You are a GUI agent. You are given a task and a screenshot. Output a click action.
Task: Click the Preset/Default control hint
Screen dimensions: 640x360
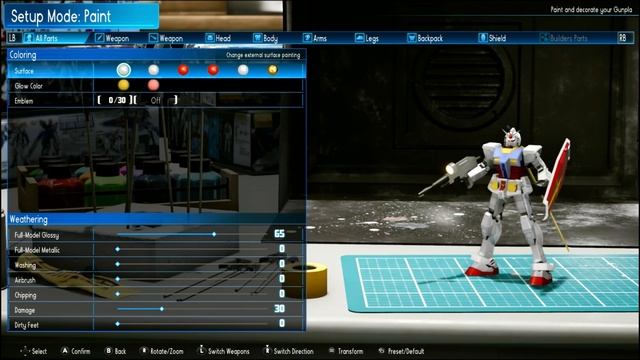401,351
